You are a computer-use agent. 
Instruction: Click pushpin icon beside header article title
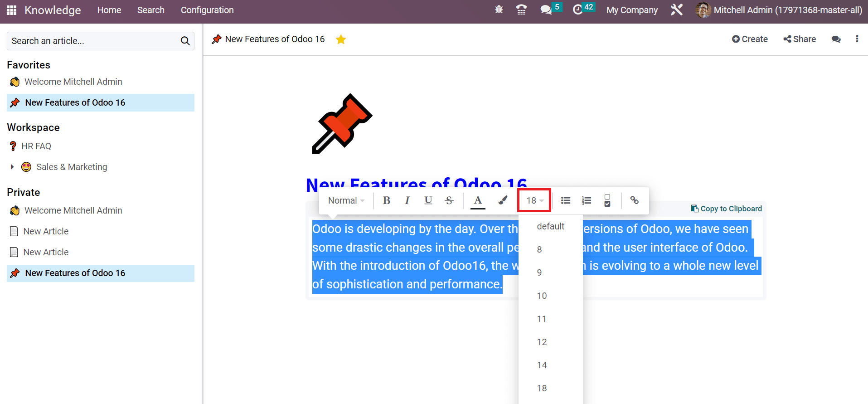click(x=217, y=39)
